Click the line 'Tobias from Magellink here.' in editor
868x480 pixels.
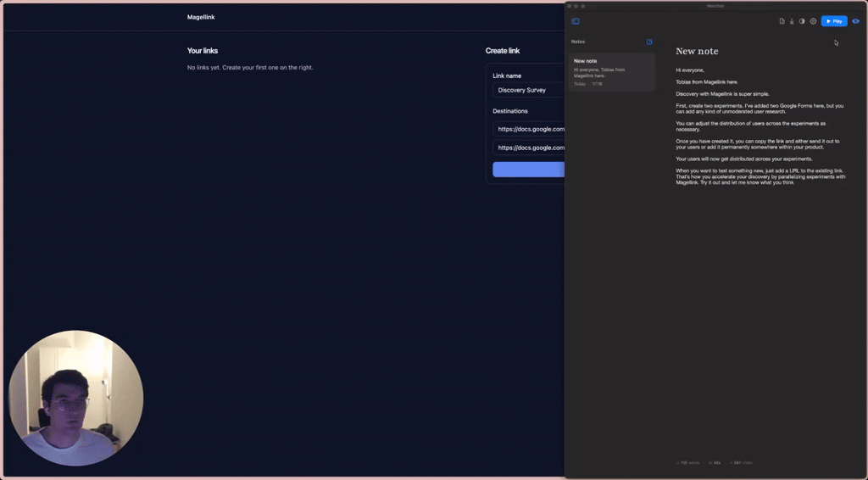coord(707,82)
